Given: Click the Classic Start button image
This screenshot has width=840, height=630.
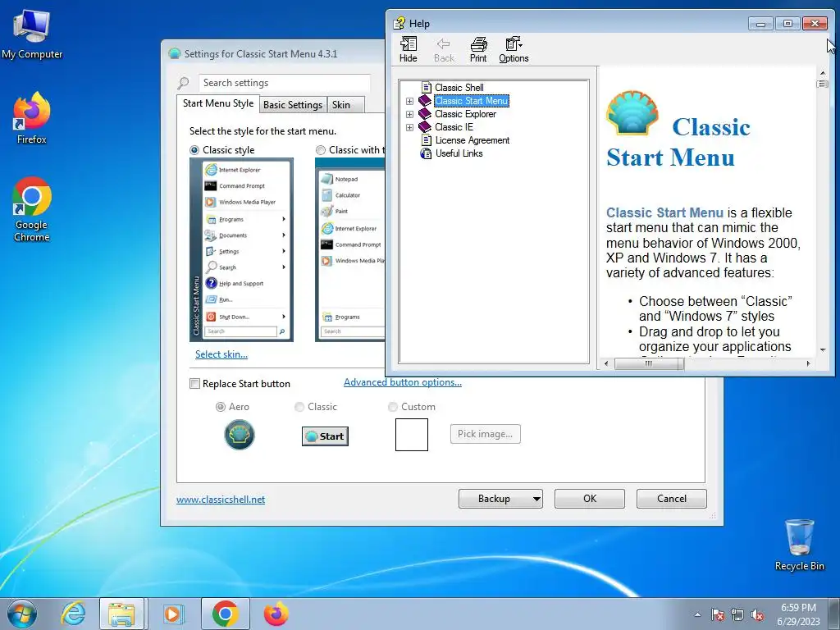Looking at the screenshot, I should tap(325, 436).
